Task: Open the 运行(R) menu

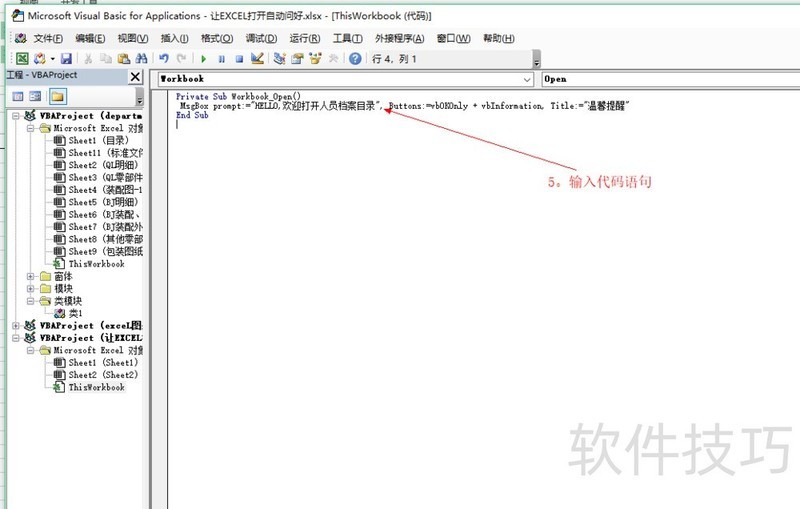Action: pyautogui.click(x=305, y=38)
